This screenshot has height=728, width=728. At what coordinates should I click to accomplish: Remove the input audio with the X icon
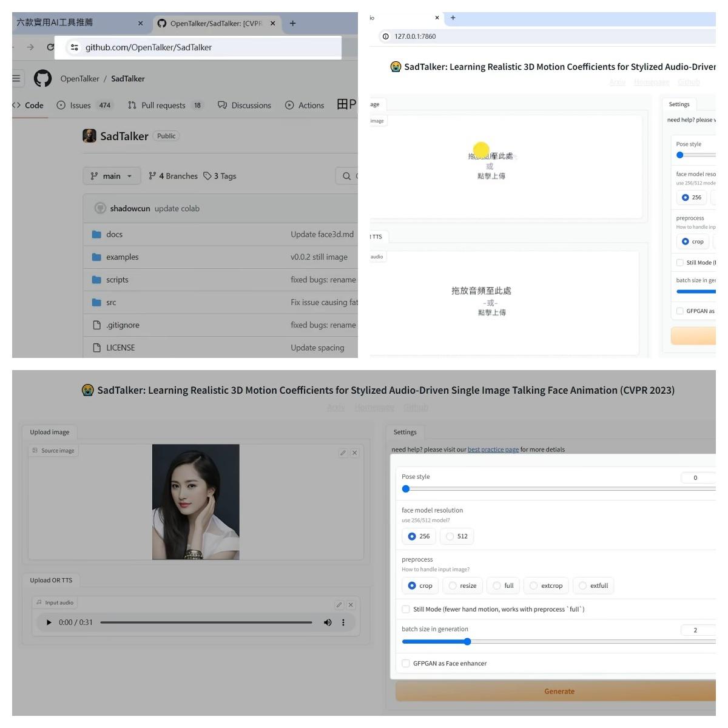pos(351,605)
